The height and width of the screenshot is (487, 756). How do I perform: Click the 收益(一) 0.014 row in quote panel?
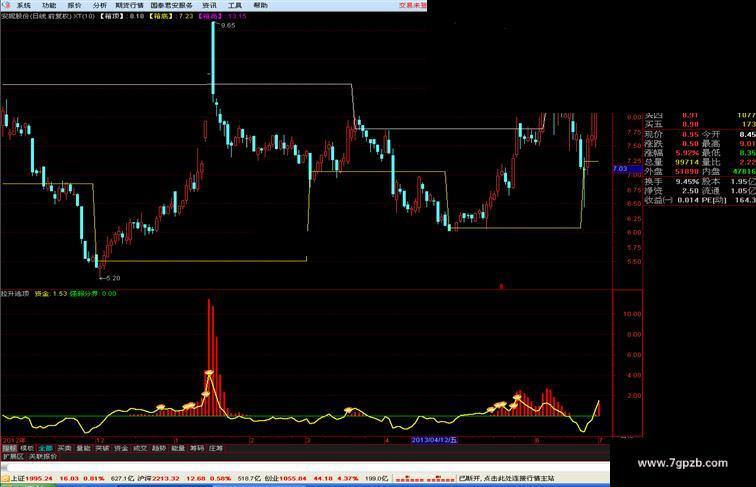(x=672, y=200)
